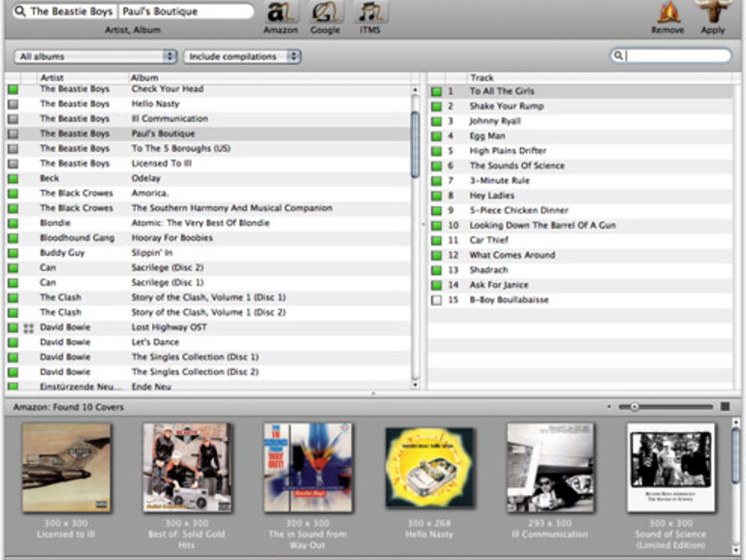Select the Beck Odelay album row

pos(194,178)
